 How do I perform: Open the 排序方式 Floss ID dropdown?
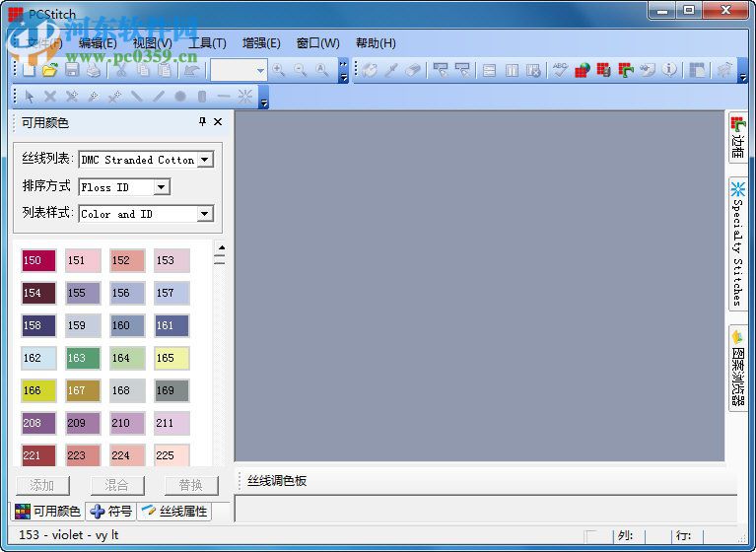point(162,187)
